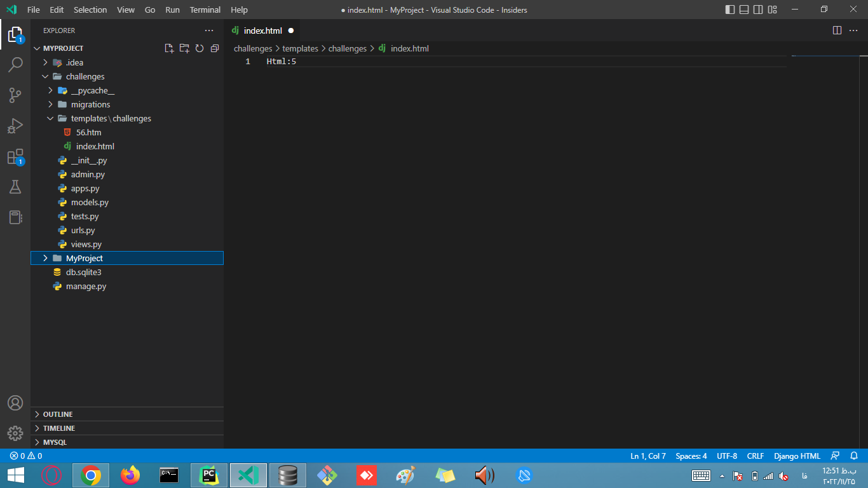Change language mode Django HTML

point(797,456)
